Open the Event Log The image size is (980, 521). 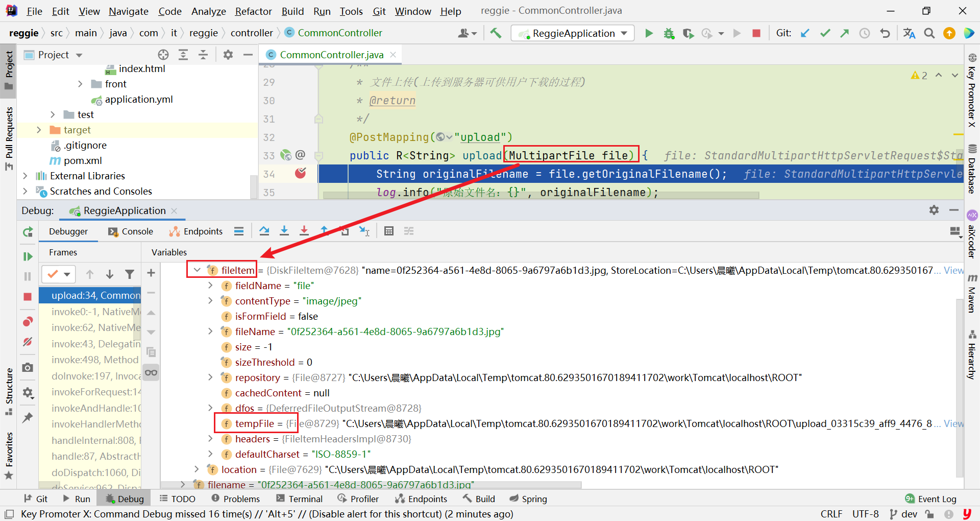point(931,499)
